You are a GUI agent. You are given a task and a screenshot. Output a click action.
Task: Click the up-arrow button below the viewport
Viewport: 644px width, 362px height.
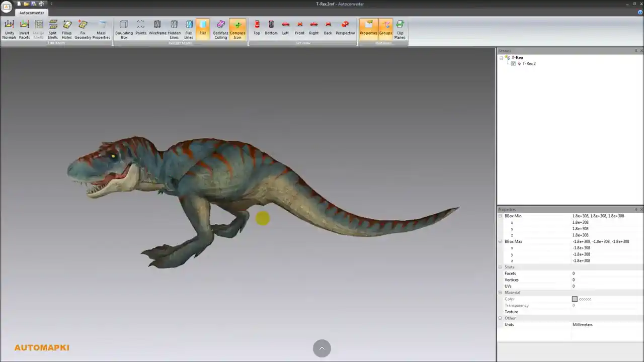tap(322, 348)
